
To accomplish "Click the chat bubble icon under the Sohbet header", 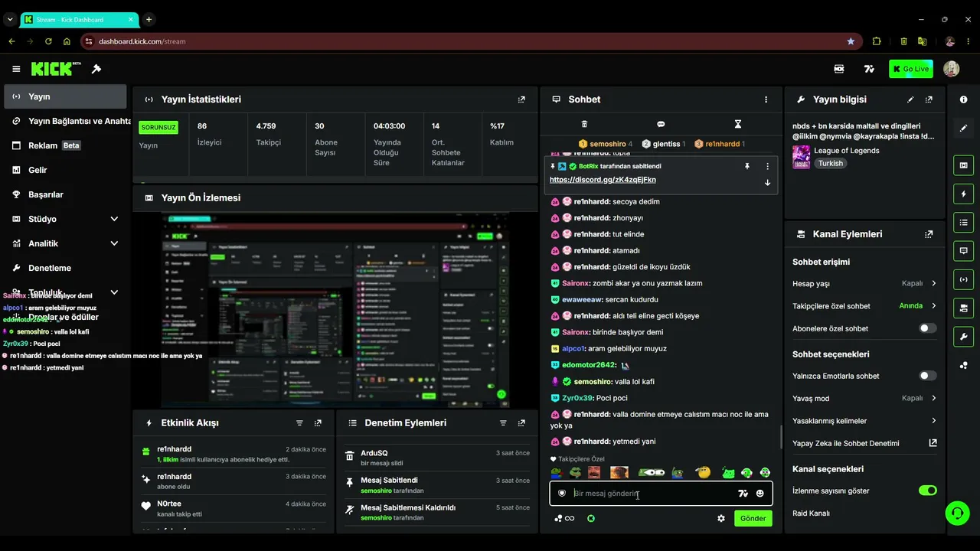I will [x=661, y=124].
